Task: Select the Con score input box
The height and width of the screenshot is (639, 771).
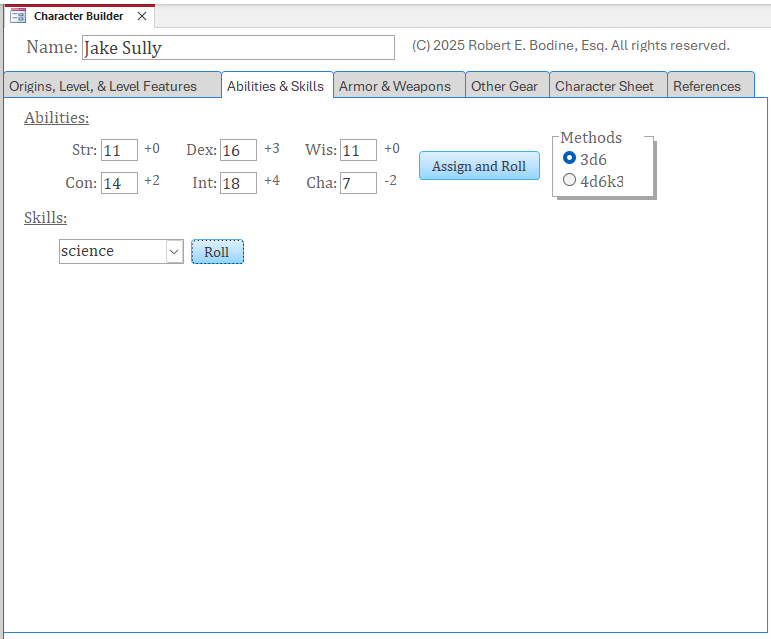Action: pyautogui.click(x=119, y=183)
